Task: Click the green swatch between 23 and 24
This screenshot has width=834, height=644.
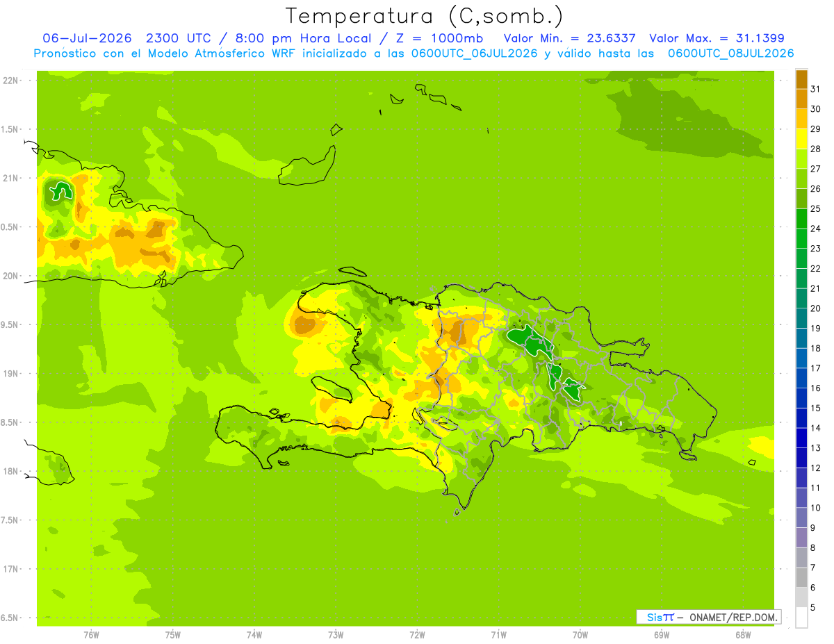Action: tap(801, 238)
